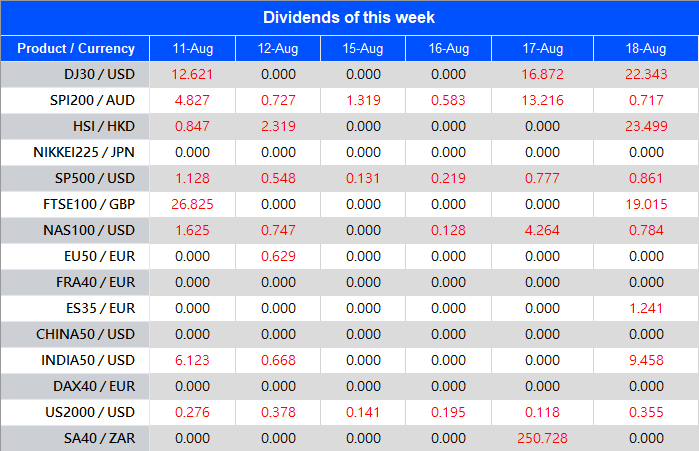
Task: Click the 'Dividends of this week' title
Action: [x=349, y=18]
